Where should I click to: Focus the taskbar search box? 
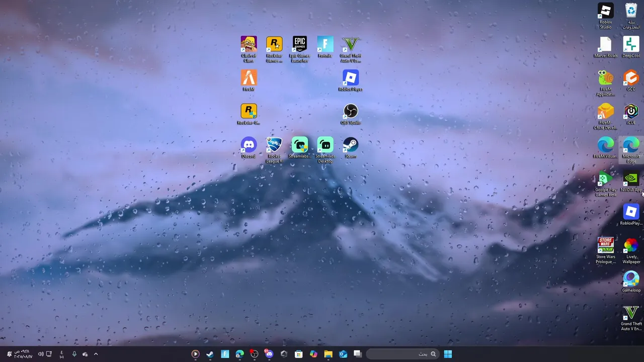(x=402, y=354)
